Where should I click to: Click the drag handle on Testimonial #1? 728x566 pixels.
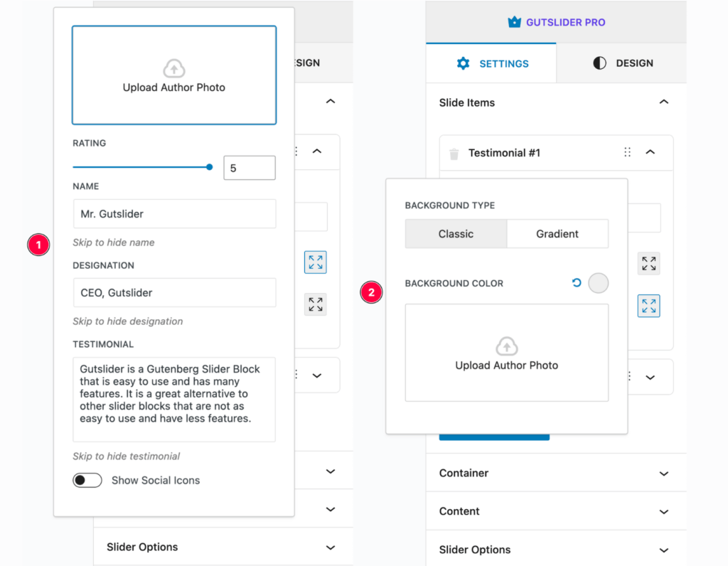(627, 152)
